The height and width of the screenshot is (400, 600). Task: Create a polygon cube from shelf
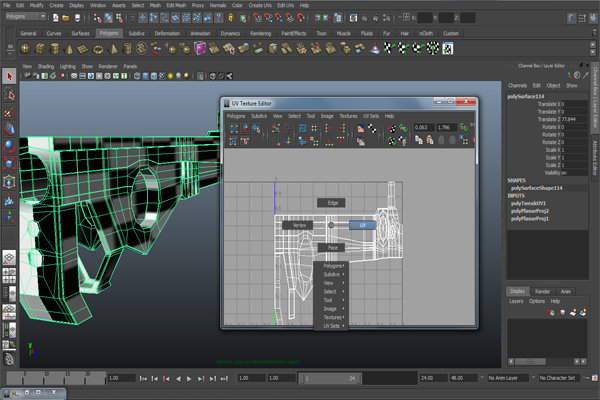coord(40,49)
